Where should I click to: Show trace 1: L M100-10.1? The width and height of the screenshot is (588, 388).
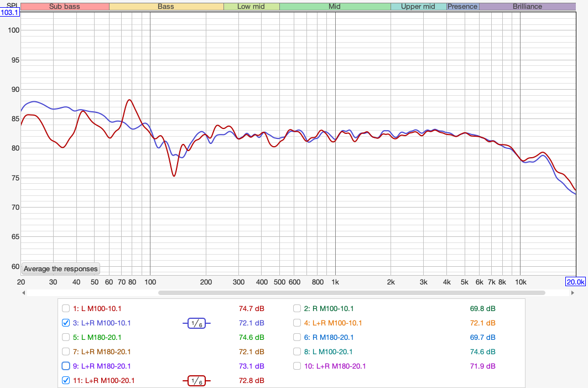pos(66,308)
